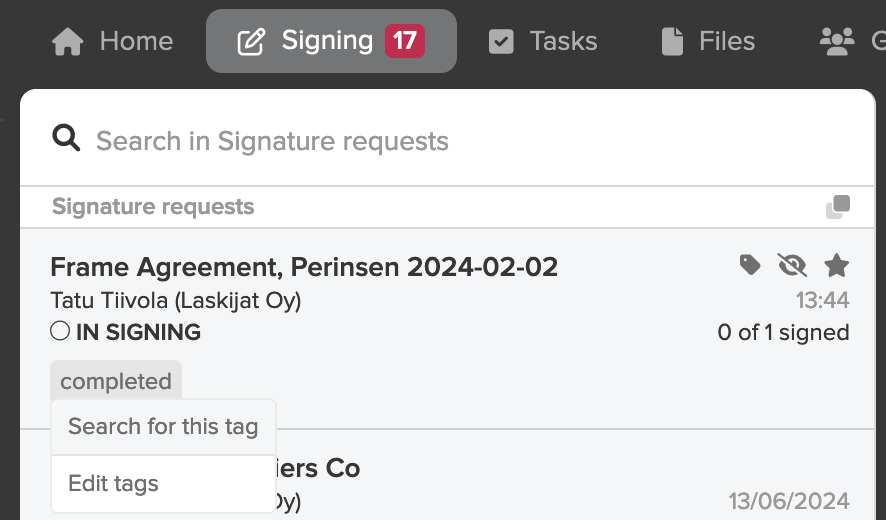Toggle the crossed-eye visibility icon on Frame Agreement

pos(792,265)
